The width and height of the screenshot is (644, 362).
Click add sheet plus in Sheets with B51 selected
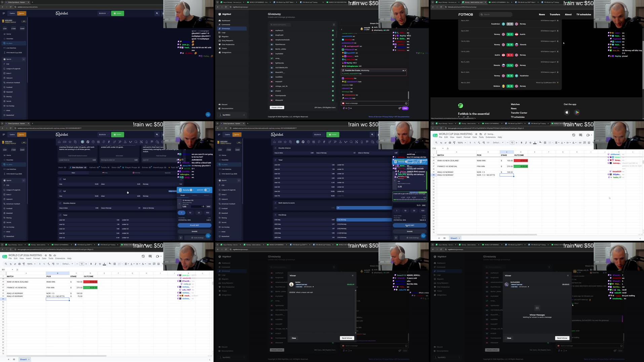pos(8,359)
